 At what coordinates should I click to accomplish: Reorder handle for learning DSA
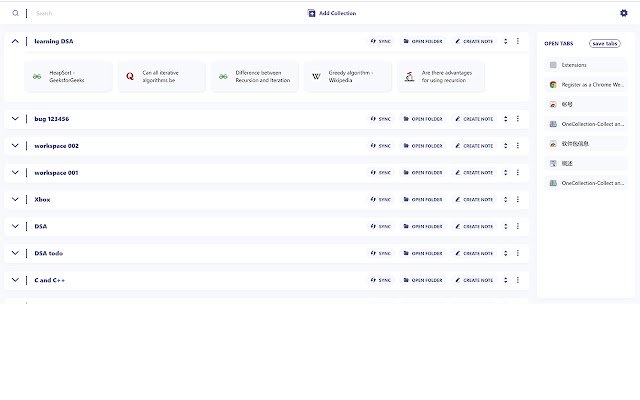[505, 41]
